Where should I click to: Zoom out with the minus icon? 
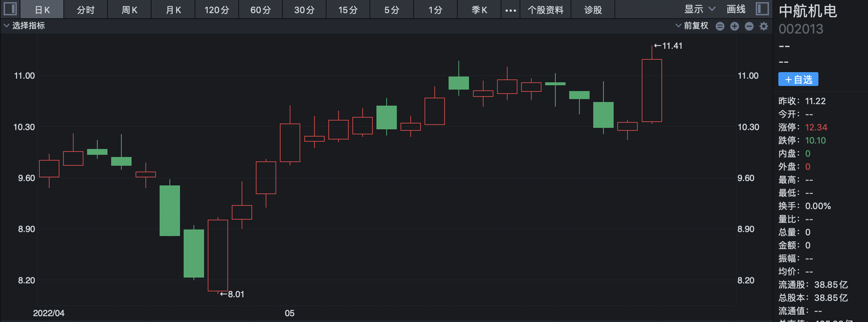(749, 26)
